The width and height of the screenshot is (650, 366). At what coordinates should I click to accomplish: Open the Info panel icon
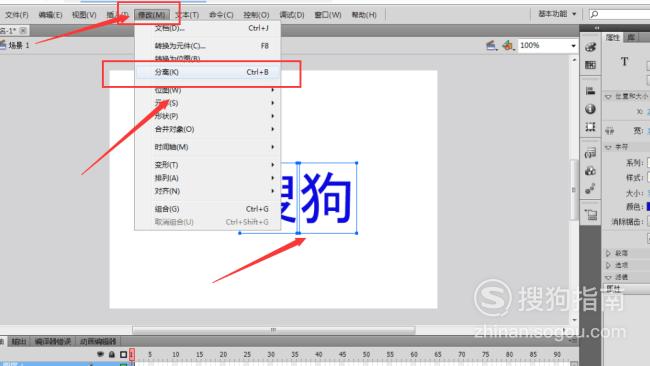coord(590,109)
